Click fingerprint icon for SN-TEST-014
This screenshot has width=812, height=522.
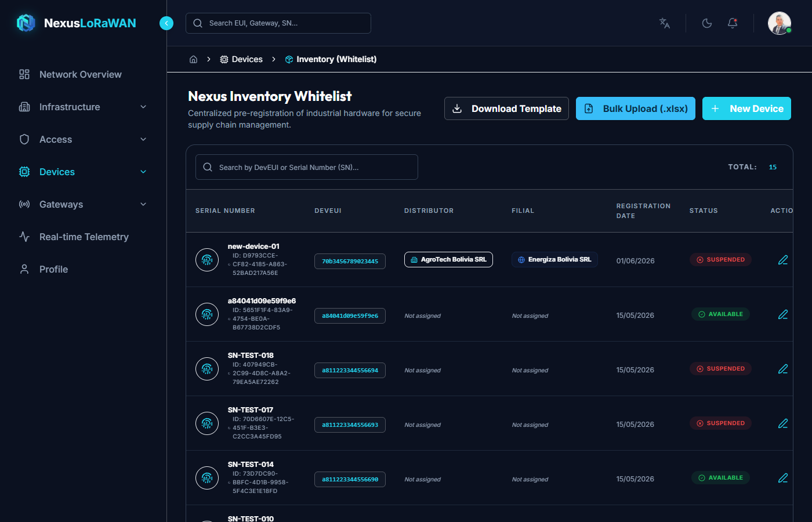click(207, 478)
